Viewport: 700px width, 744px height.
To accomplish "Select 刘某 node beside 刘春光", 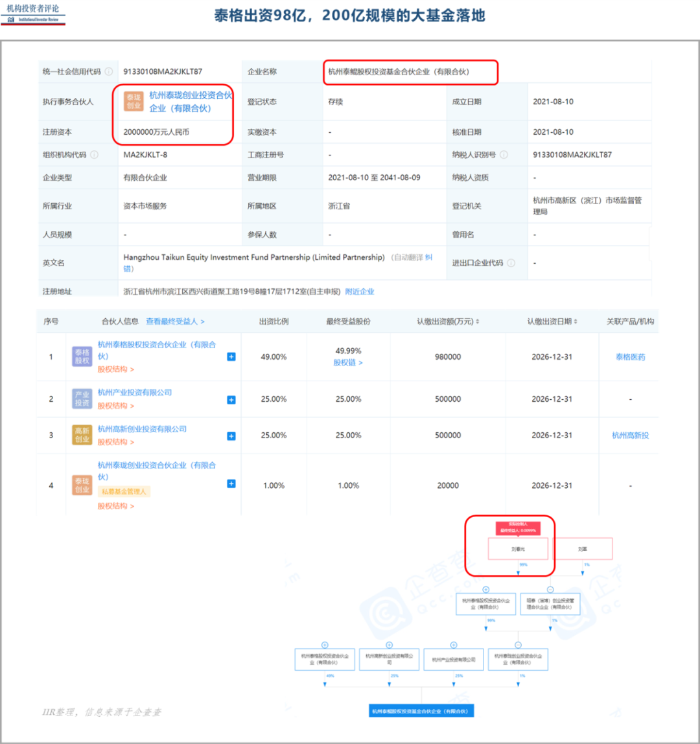I will [582, 548].
